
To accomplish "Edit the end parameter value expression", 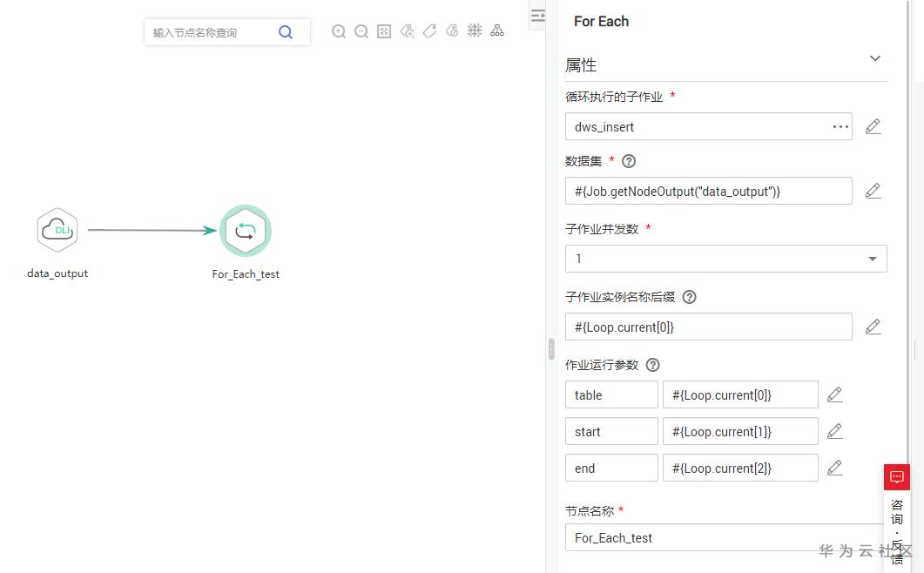I will [834, 469].
